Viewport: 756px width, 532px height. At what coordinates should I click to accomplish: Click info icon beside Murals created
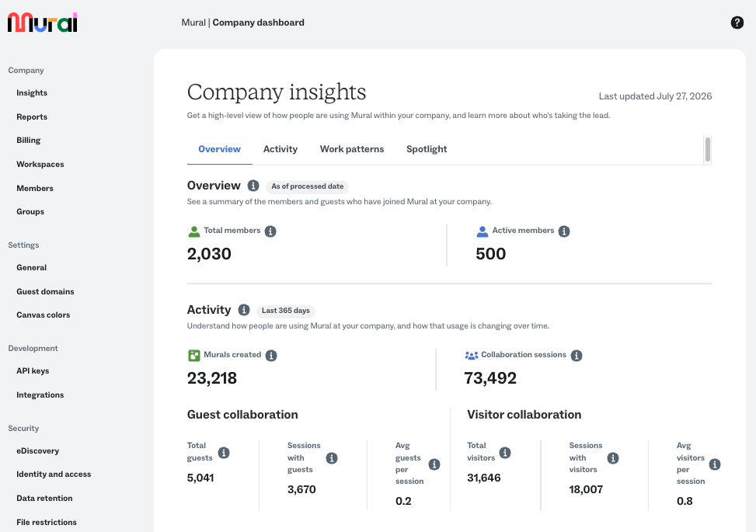click(x=271, y=356)
